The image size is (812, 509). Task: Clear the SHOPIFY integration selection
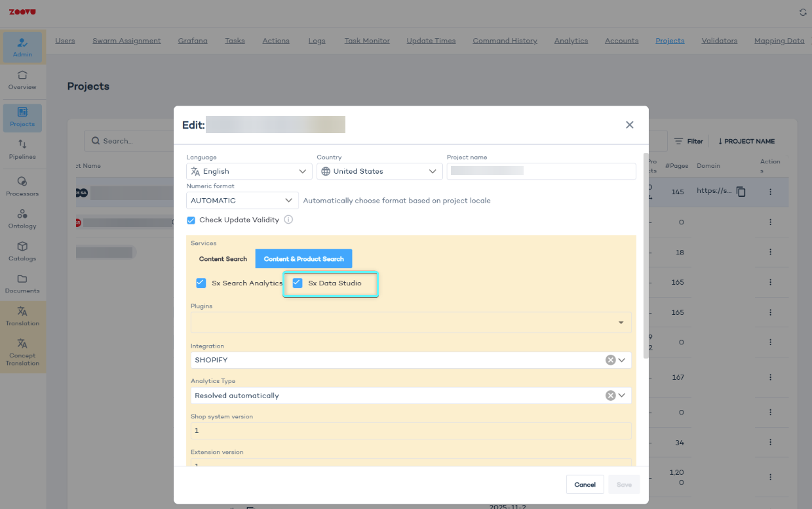610,360
